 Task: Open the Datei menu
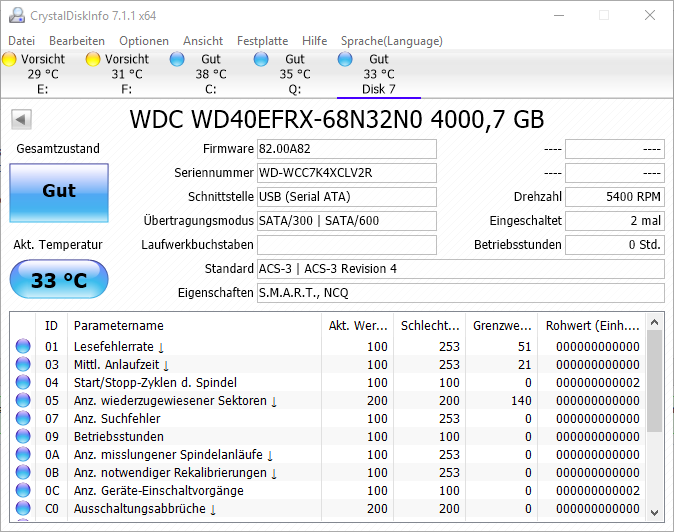click(x=21, y=41)
